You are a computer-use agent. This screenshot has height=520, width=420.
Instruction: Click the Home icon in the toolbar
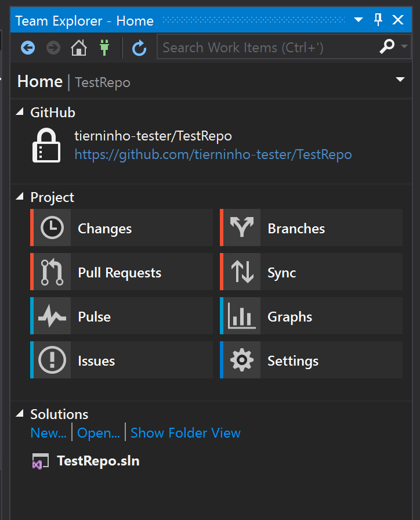click(x=78, y=48)
